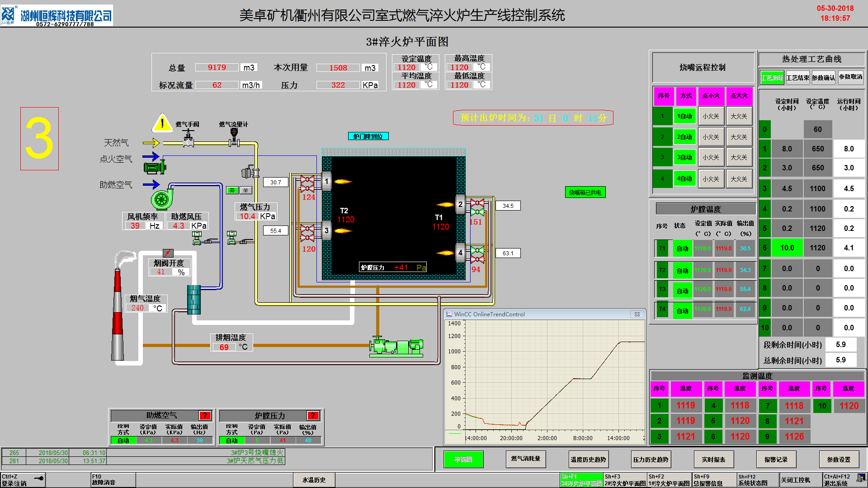Open the 水温历史 water temperature history
This screenshot has height=488, width=868.
pos(314,480)
